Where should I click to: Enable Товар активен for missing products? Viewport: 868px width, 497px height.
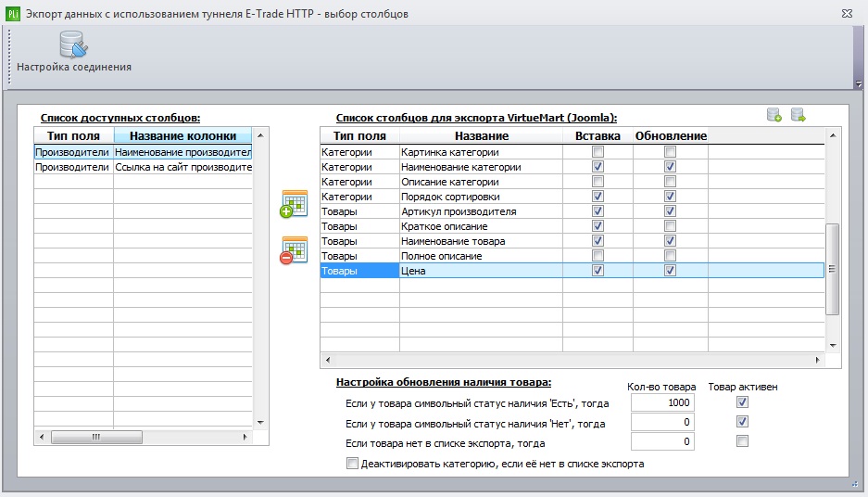pyautogui.click(x=742, y=441)
